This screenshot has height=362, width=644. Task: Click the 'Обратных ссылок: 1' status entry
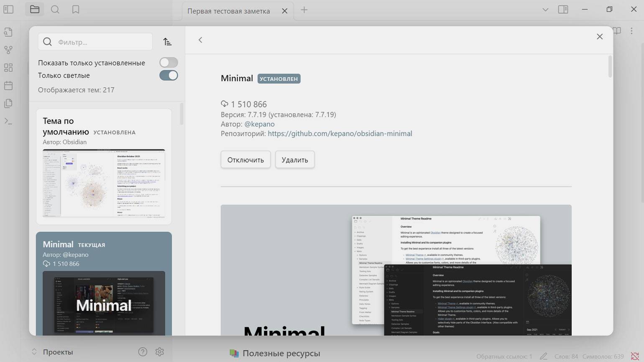point(504,357)
